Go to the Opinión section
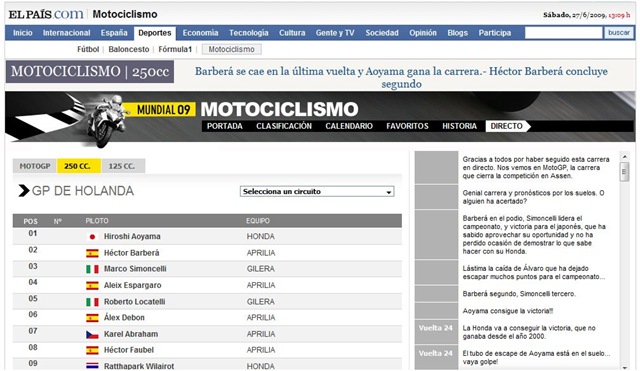640x371 pixels. tap(423, 33)
